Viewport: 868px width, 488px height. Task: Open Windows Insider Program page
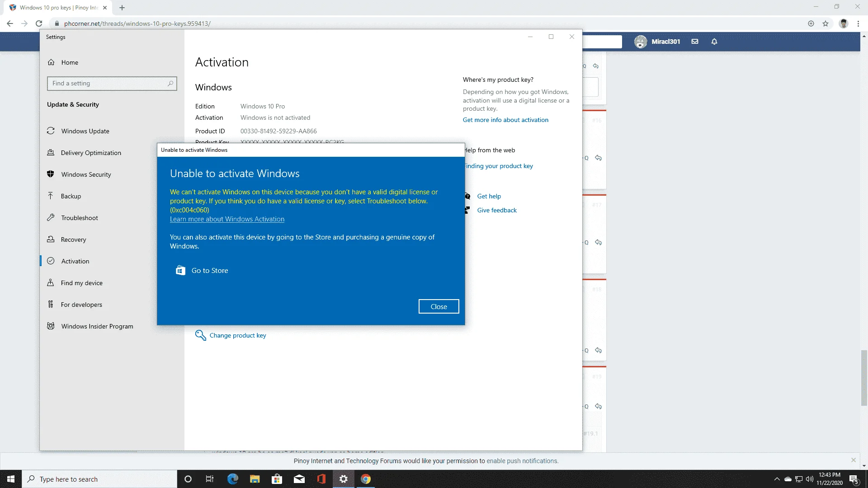[97, 326]
